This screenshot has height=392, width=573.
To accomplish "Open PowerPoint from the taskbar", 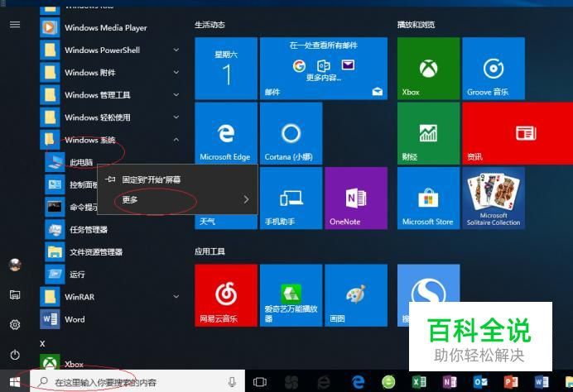I will [511, 382].
